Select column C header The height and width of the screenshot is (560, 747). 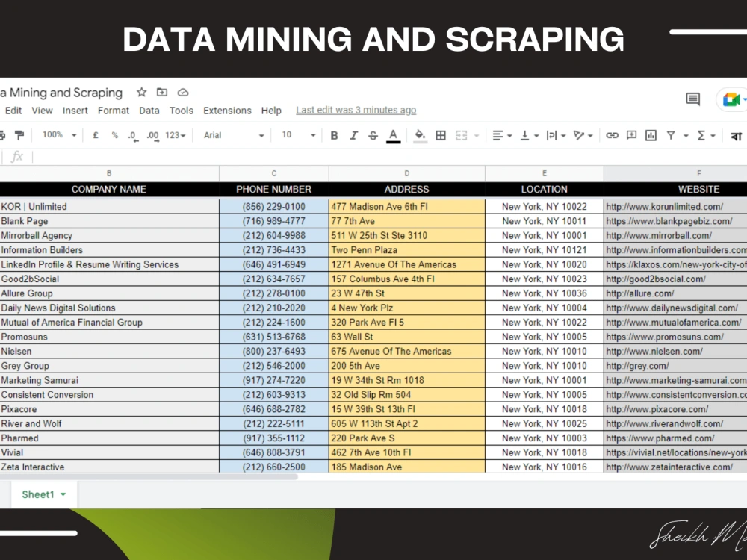point(274,173)
